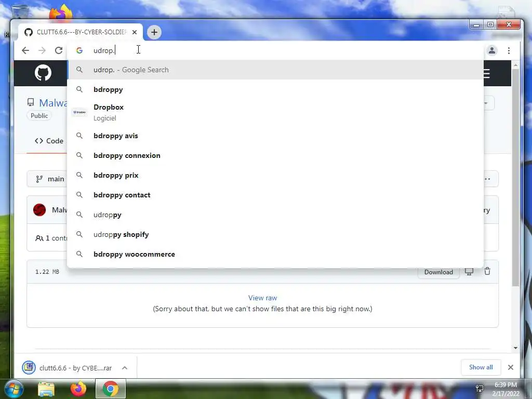The width and height of the screenshot is (532, 399).
Task: Click Dropbox logo thumbnail in suggestions
Action: (x=79, y=112)
